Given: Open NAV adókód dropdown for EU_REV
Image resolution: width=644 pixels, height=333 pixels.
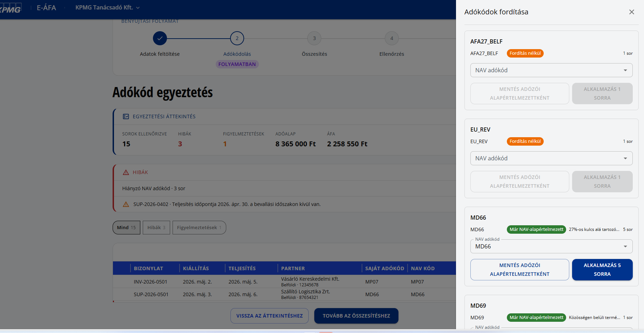Looking at the screenshot, I should pos(551,158).
